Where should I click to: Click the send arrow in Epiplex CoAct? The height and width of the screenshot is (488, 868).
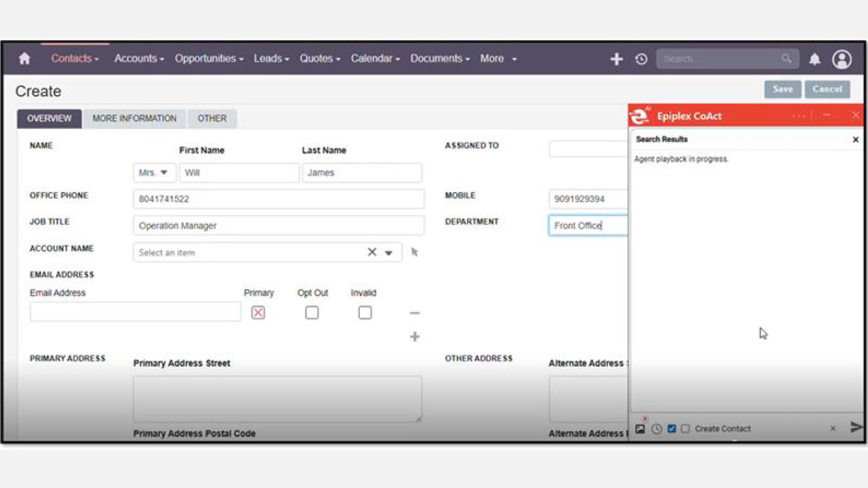[x=856, y=427]
